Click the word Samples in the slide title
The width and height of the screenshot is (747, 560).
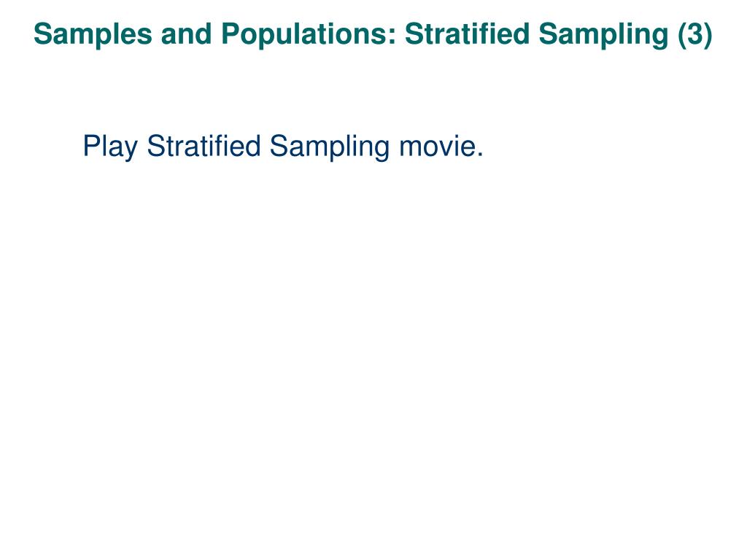pyautogui.click(x=93, y=35)
